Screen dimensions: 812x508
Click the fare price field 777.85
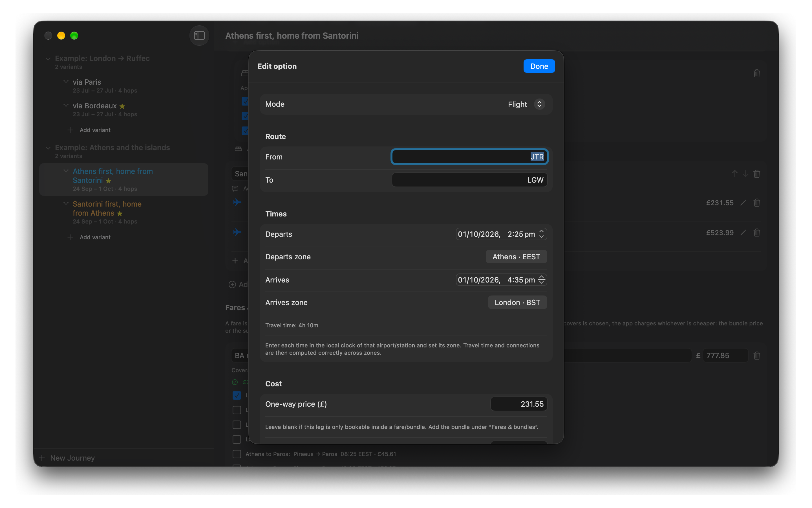[725, 356]
